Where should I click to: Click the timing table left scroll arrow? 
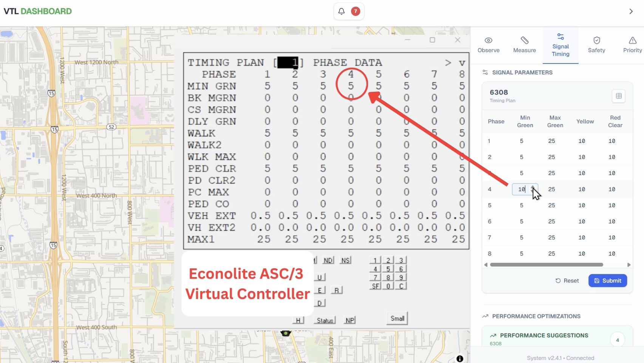[x=486, y=265]
